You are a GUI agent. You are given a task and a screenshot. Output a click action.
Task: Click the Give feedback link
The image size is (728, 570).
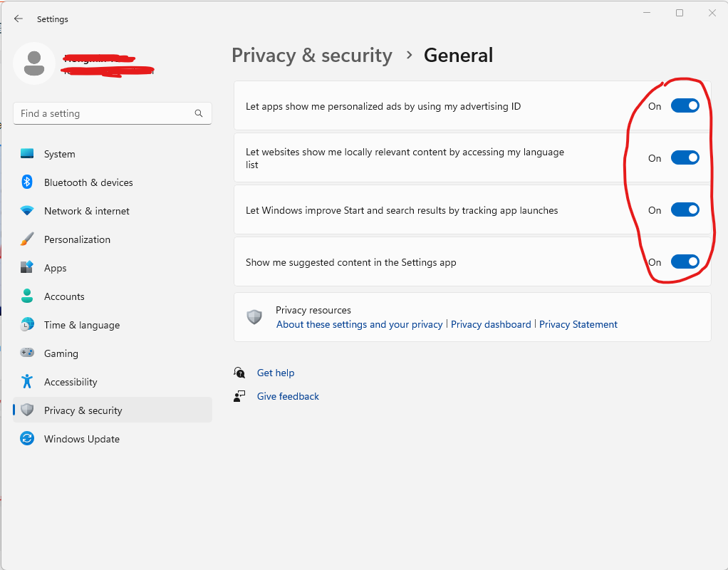(288, 396)
